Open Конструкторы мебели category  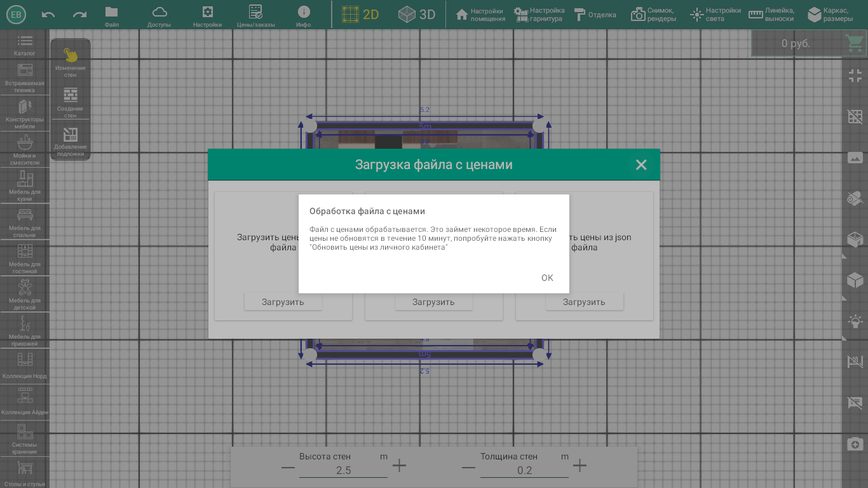25,114
